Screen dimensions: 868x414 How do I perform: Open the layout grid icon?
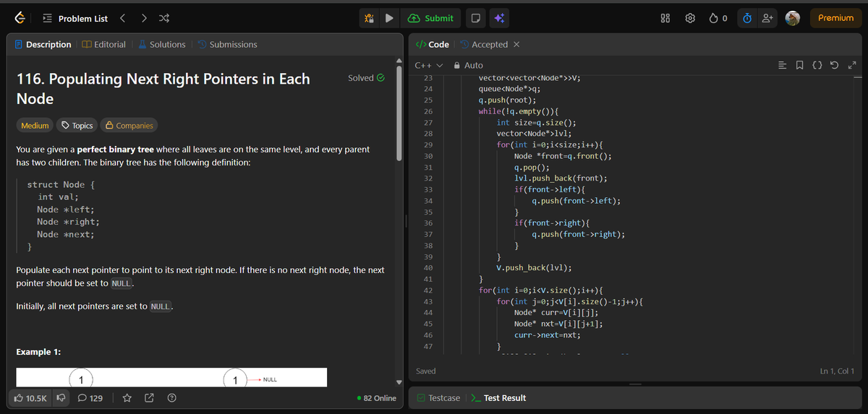coord(666,18)
